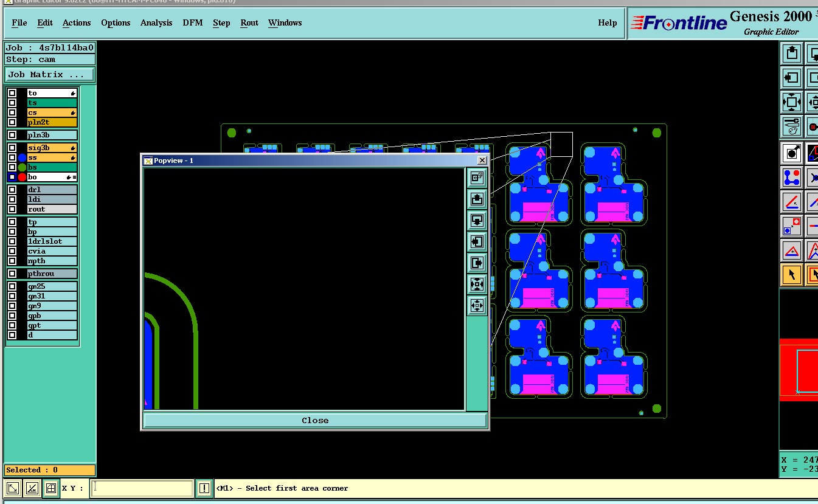The height and width of the screenshot is (504, 818).
Task: Click the pan right icon in Popview
Action: [477, 263]
